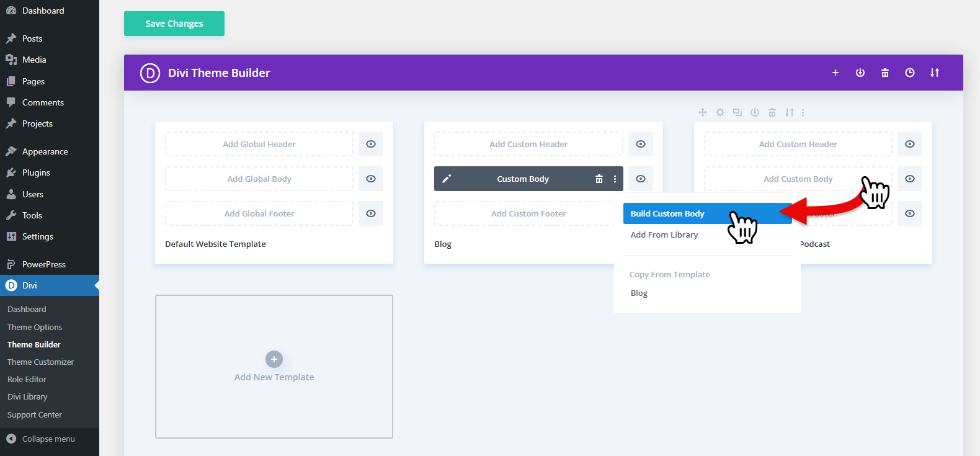Viewport: 980px width, 456px height.
Task: Hide the Blog template Custom Header
Action: click(641, 144)
